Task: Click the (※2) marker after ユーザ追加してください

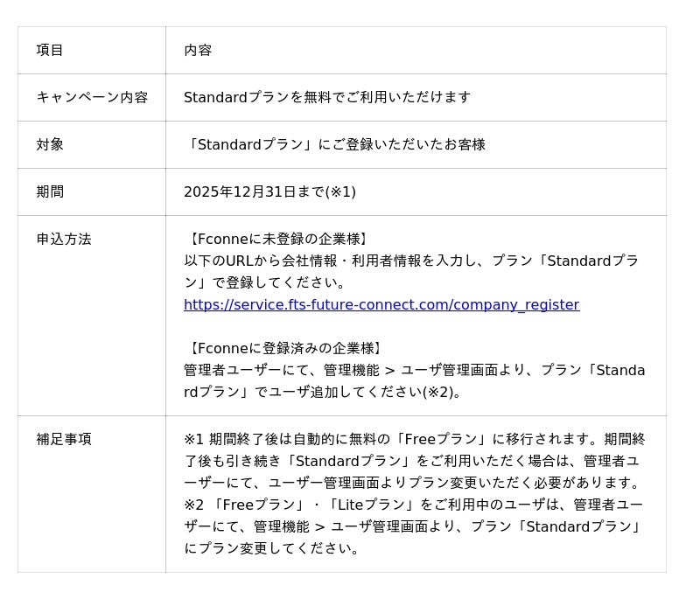Action: point(441,392)
